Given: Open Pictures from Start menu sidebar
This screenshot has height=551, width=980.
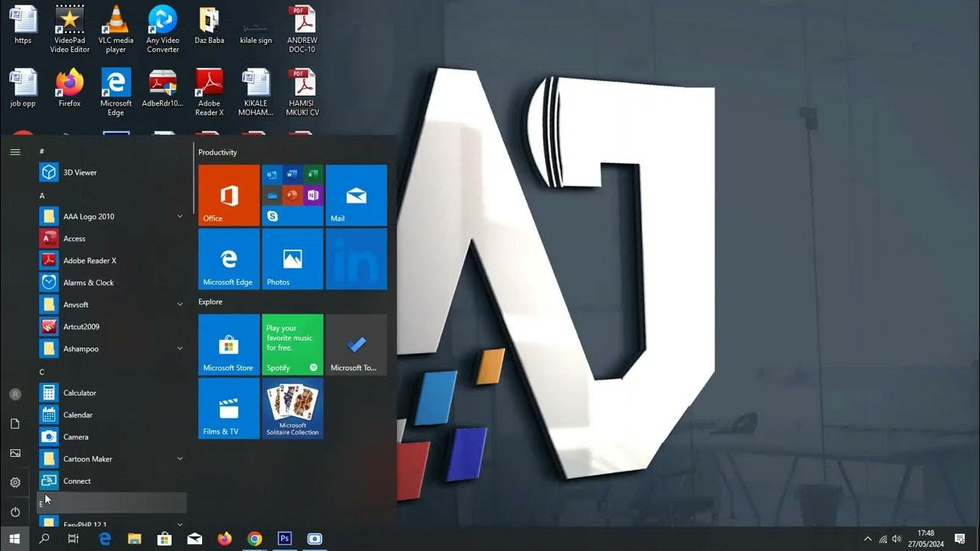Looking at the screenshot, I should tap(15, 453).
